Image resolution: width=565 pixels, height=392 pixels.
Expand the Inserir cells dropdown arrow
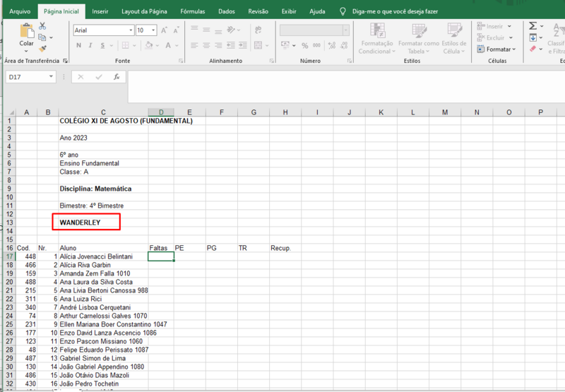509,26
